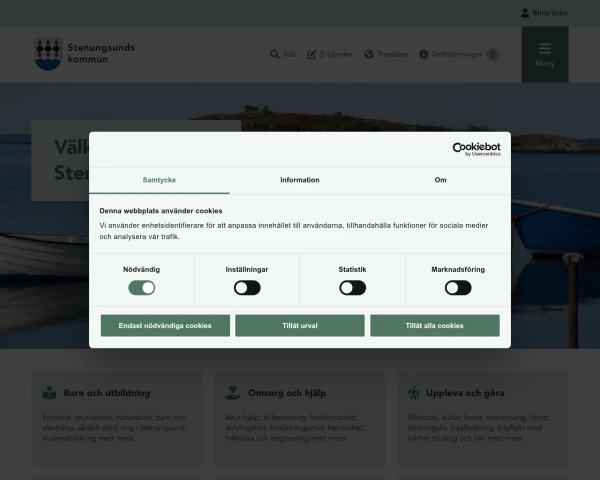
Task: Click Endast nödvändiga cookies button
Action: (165, 326)
